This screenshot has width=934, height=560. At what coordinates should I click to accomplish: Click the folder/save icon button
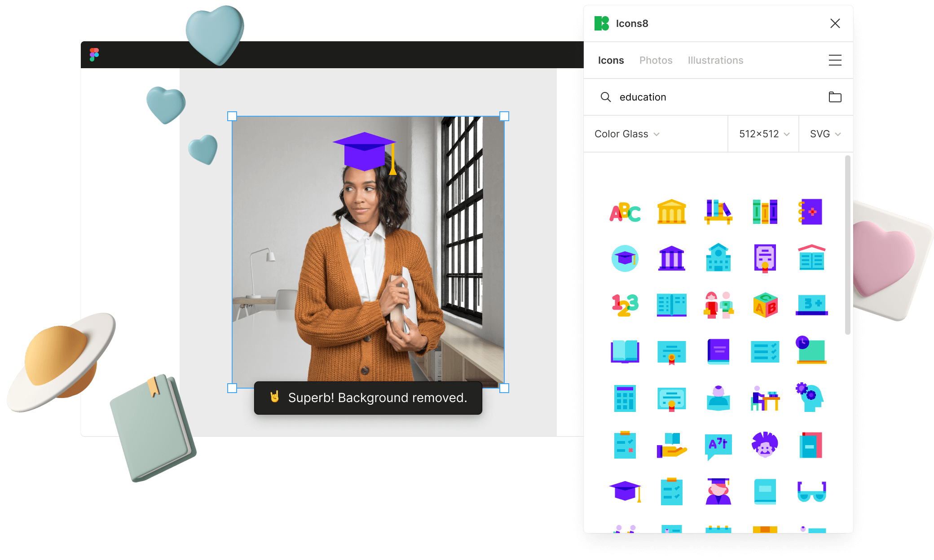point(835,97)
